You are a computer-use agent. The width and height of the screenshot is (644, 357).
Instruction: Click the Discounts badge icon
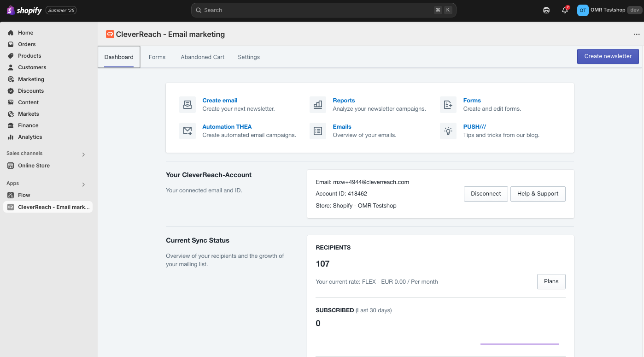coord(11,91)
